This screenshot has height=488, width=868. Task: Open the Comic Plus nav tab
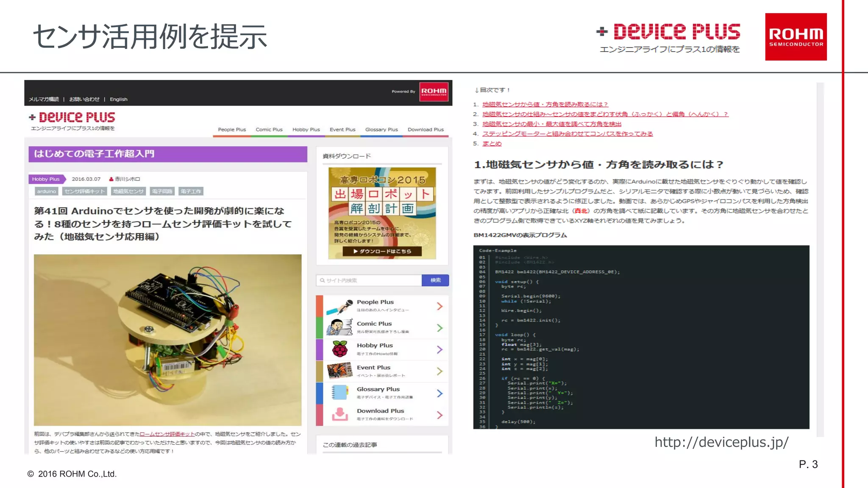[x=269, y=130]
